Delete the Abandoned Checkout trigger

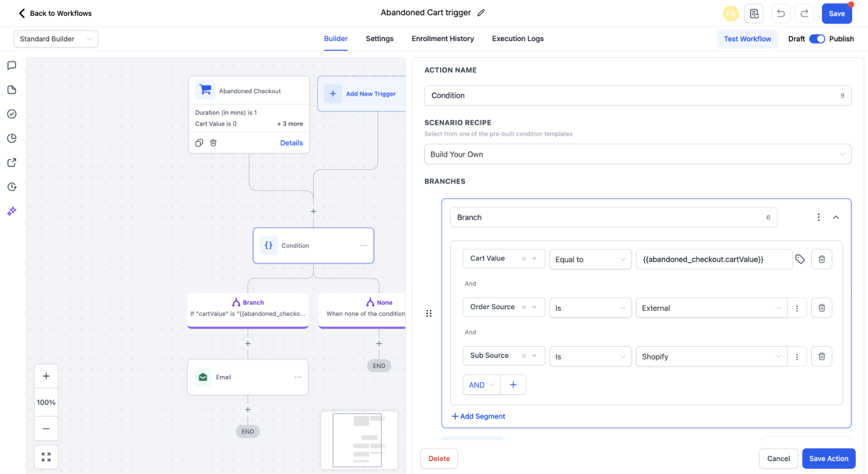(x=213, y=143)
